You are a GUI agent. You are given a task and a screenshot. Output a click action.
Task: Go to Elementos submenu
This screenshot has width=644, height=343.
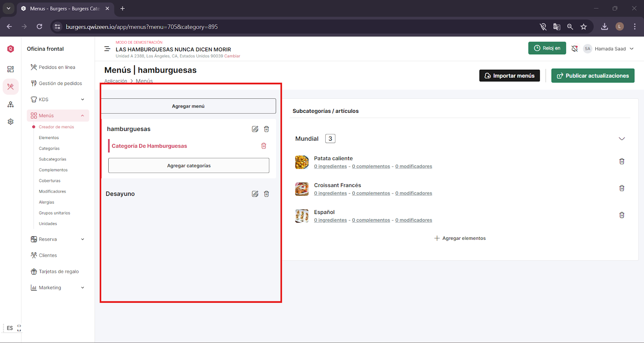[x=49, y=138]
